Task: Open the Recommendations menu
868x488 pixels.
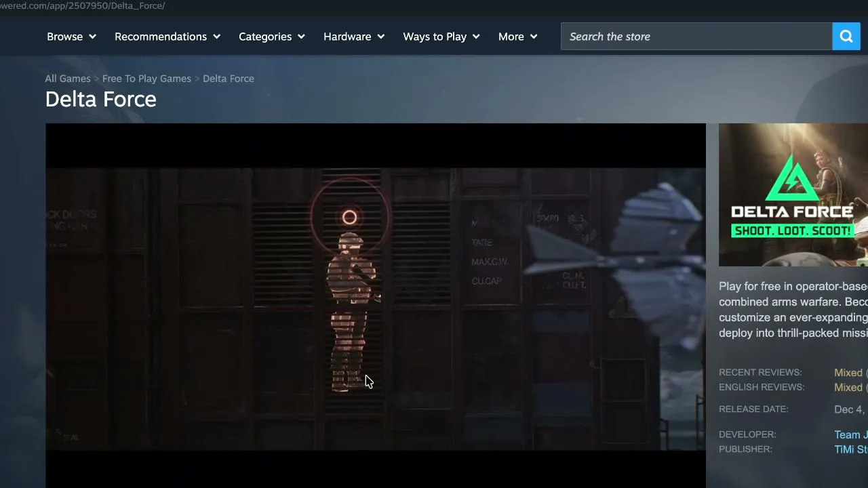Action: coord(167,37)
